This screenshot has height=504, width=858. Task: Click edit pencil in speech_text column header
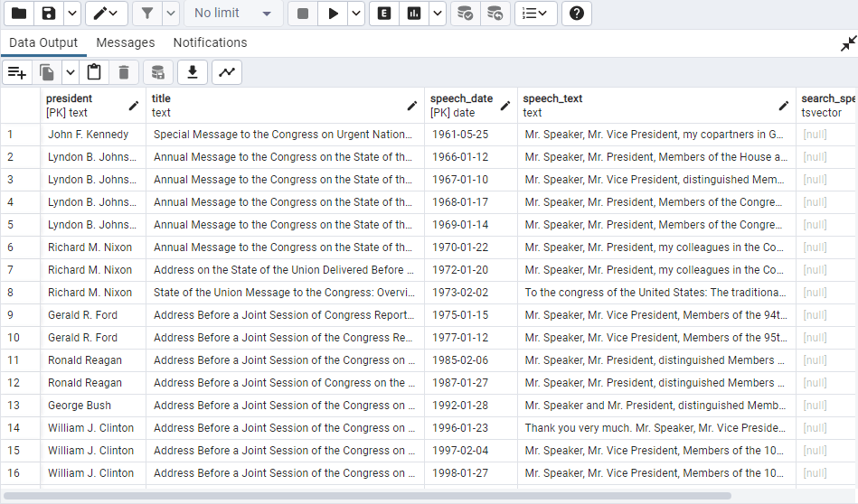tap(784, 106)
